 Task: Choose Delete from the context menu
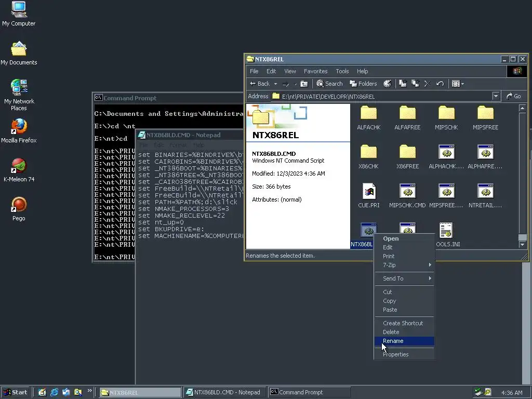pos(404,332)
